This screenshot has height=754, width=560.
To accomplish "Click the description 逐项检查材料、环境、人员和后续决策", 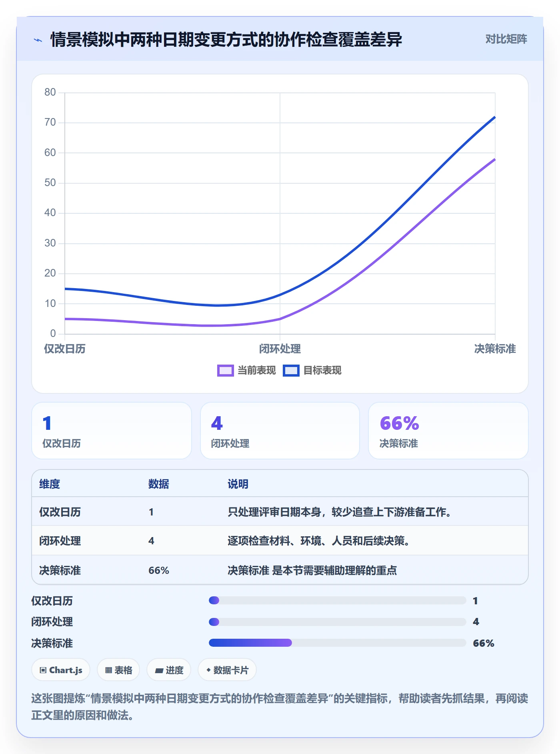I will click(x=319, y=541).
